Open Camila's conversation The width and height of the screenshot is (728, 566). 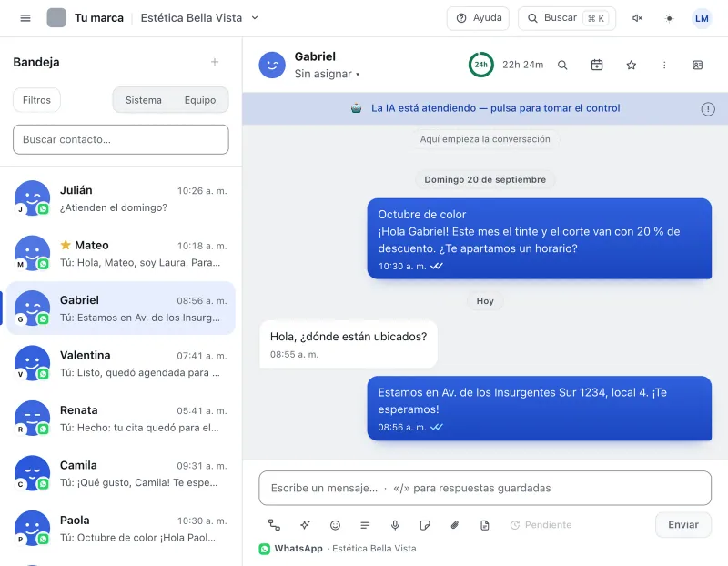pos(121,473)
